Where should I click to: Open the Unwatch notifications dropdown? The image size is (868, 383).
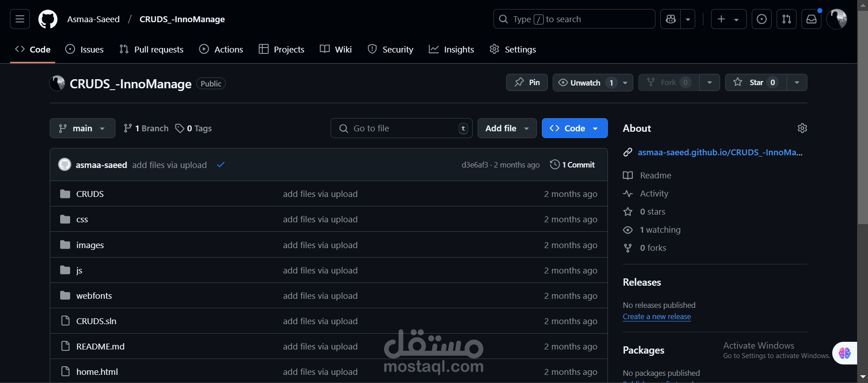593,82
